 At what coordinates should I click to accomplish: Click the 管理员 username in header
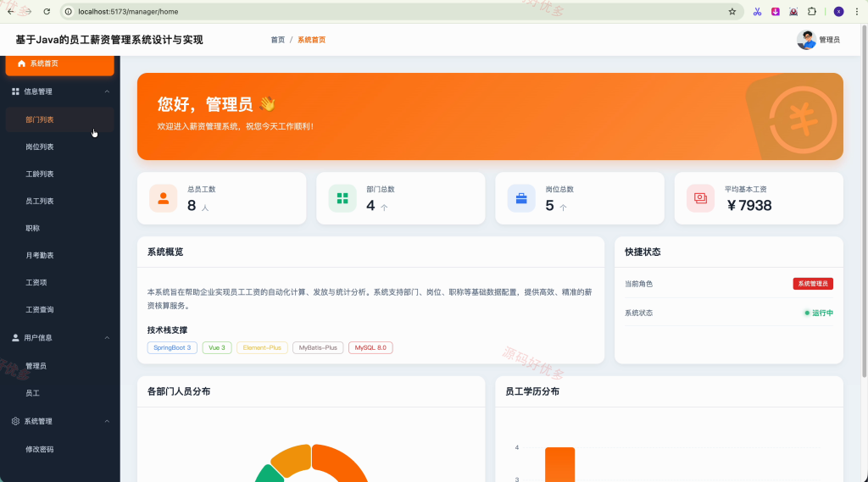tap(829, 40)
